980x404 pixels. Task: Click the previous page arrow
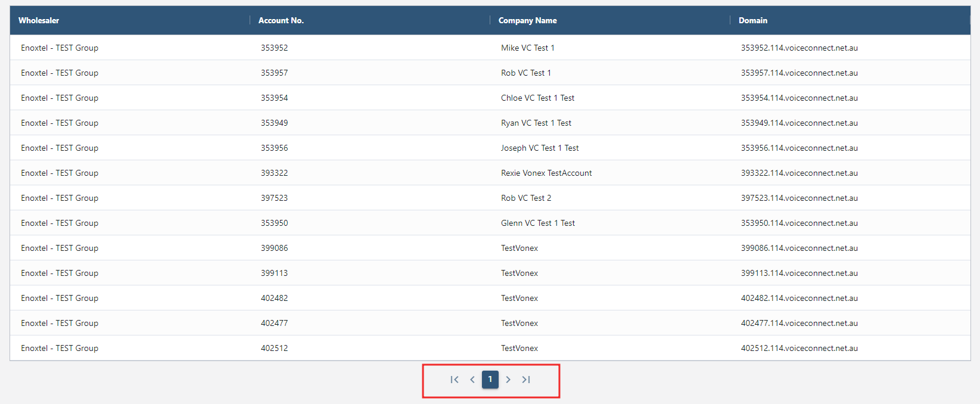[472, 380]
